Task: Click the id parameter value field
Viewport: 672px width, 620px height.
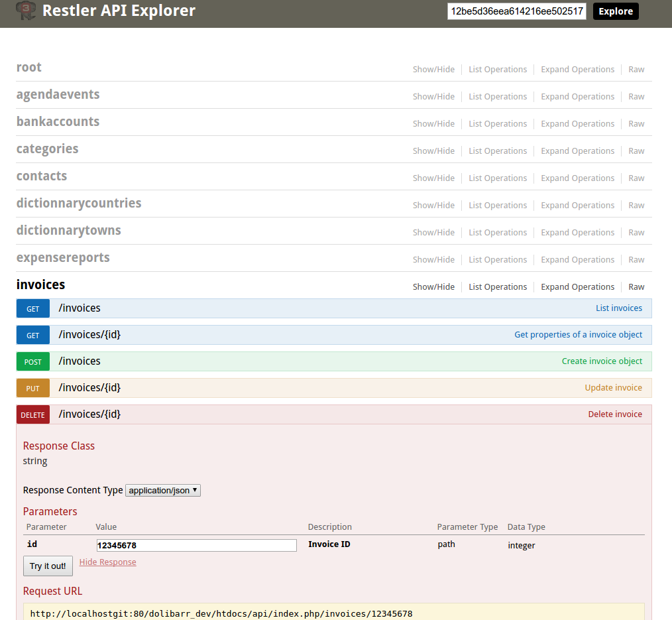Action: pos(196,545)
